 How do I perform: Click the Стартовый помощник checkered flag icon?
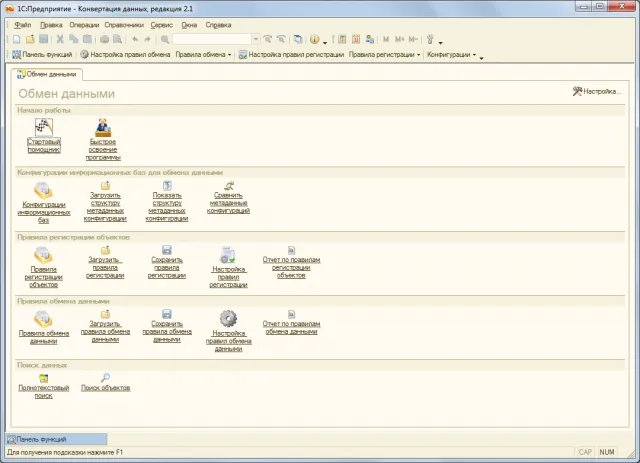tap(44, 127)
